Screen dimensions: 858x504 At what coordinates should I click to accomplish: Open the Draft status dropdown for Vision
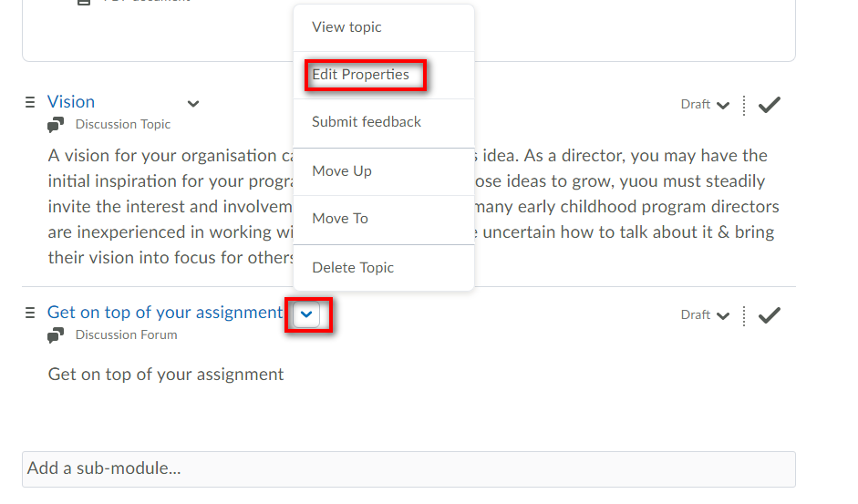coord(705,105)
